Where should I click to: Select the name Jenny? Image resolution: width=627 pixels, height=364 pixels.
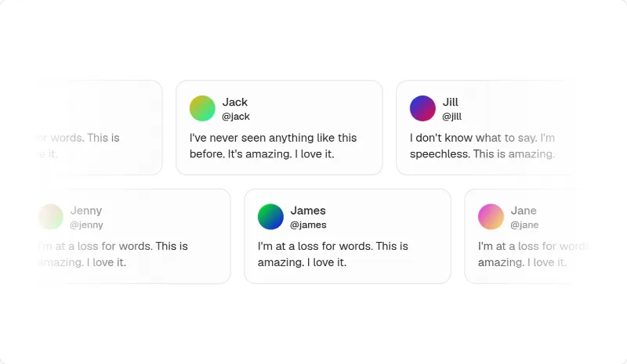86,211
